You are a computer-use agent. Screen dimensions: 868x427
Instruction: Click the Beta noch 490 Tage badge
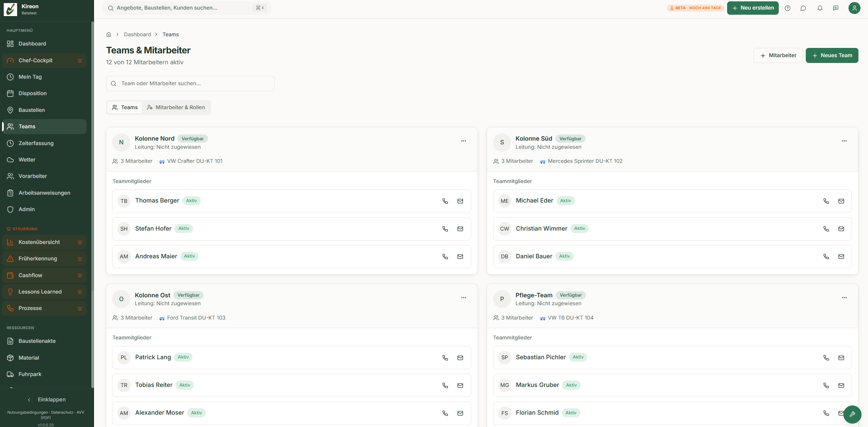tap(695, 8)
